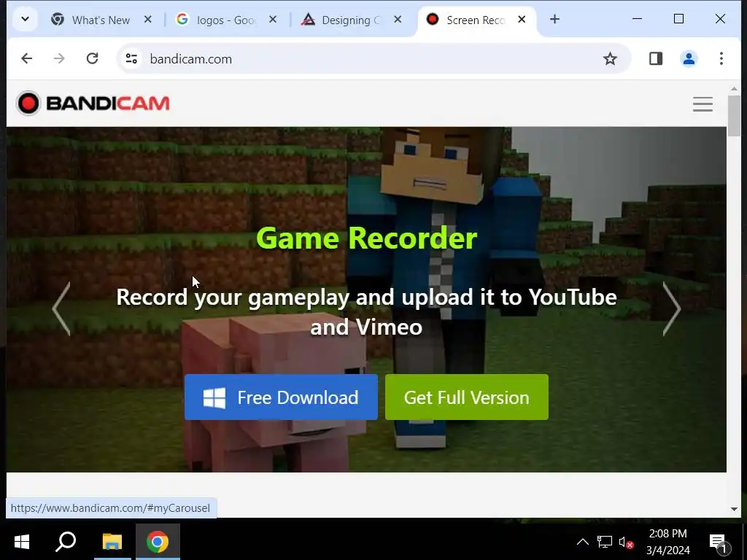This screenshot has height=560, width=747.
Task: Bookmark this page with the star icon
Action: coord(610,58)
